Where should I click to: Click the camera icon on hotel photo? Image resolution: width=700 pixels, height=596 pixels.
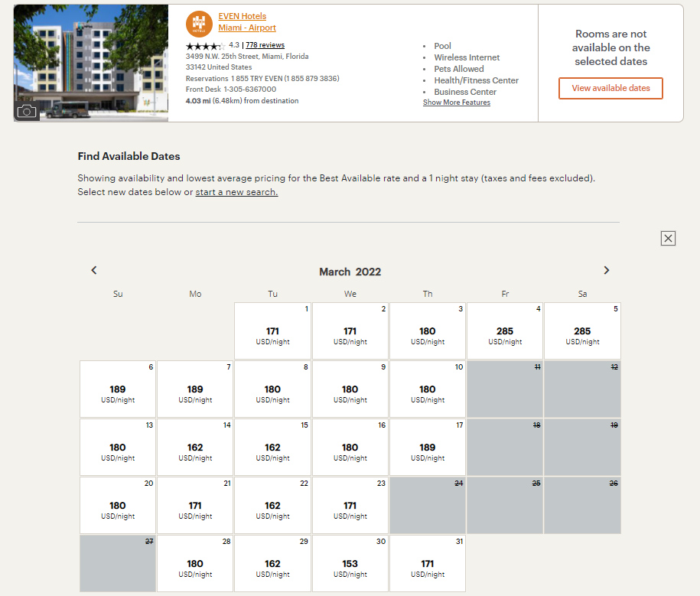pos(27,111)
